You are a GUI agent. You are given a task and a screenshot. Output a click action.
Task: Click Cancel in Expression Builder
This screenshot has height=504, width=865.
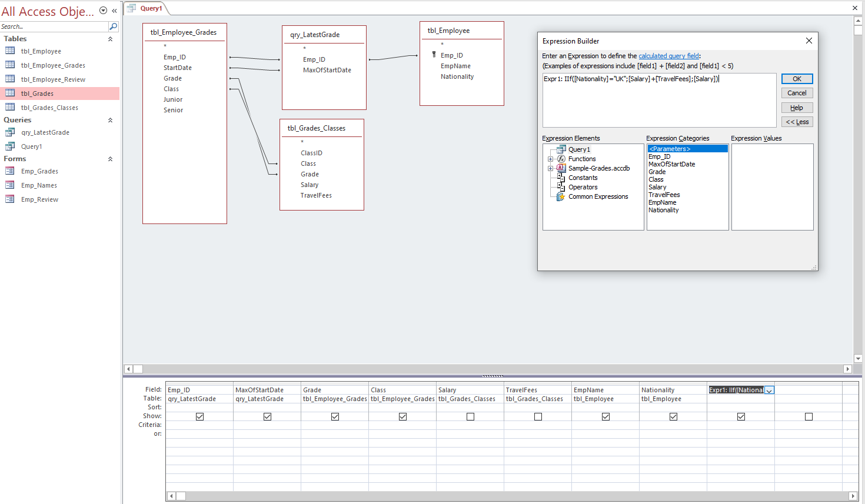(797, 93)
